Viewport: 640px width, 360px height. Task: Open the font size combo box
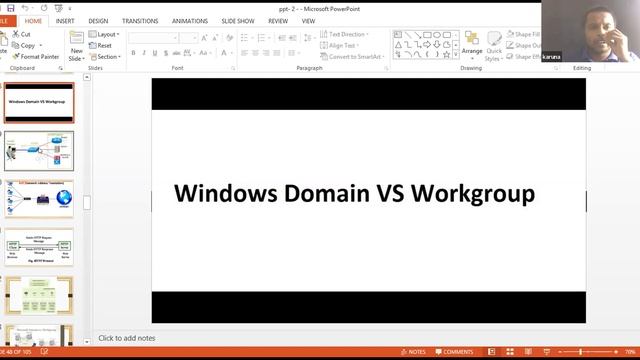(189, 38)
